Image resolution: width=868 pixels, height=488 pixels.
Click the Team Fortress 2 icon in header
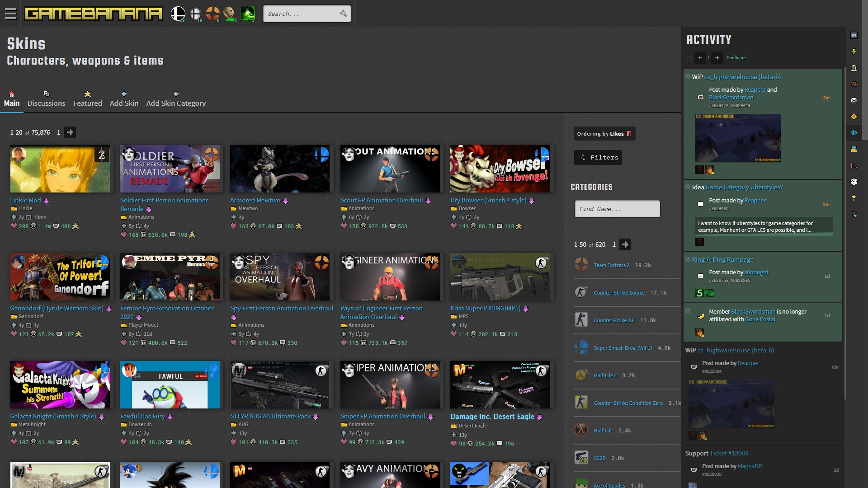[212, 13]
